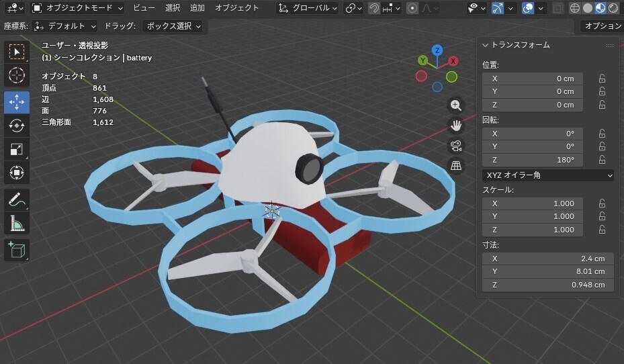Open the pivot point dropdown
The width and height of the screenshot is (624, 364).
pyautogui.click(x=353, y=8)
